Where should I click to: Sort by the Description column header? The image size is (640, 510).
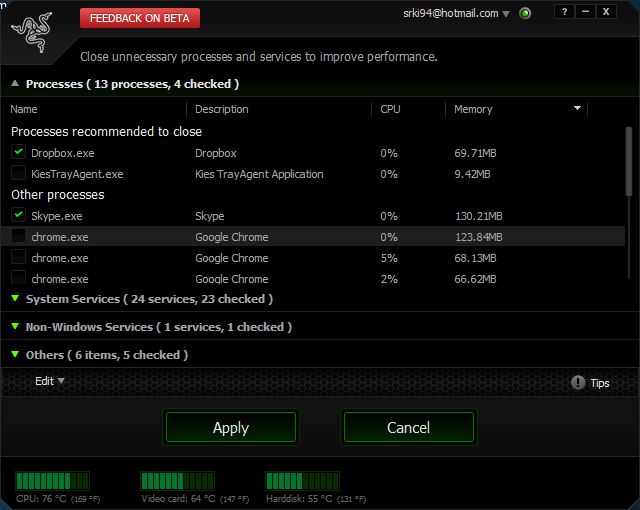pyautogui.click(x=222, y=109)
